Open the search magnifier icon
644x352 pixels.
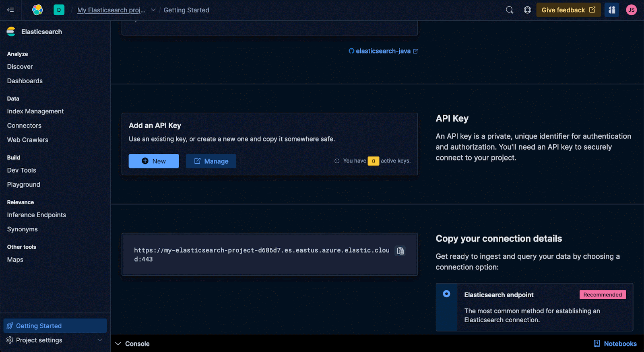tap(510, 10)
